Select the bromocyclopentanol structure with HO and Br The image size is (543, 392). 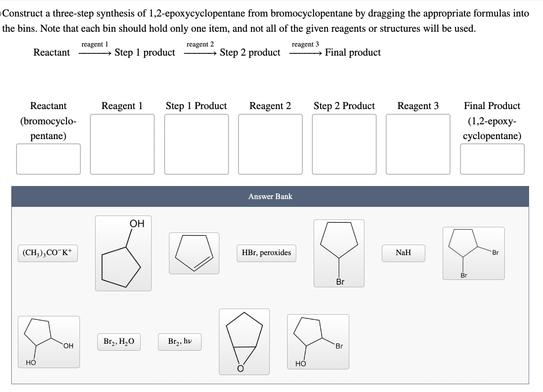click(x=318, y=341)
